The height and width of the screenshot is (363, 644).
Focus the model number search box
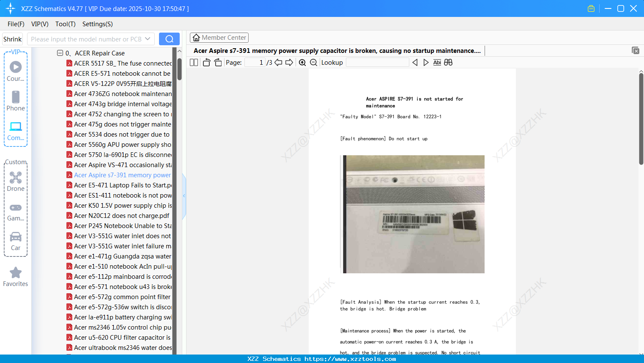coord(86,39)
